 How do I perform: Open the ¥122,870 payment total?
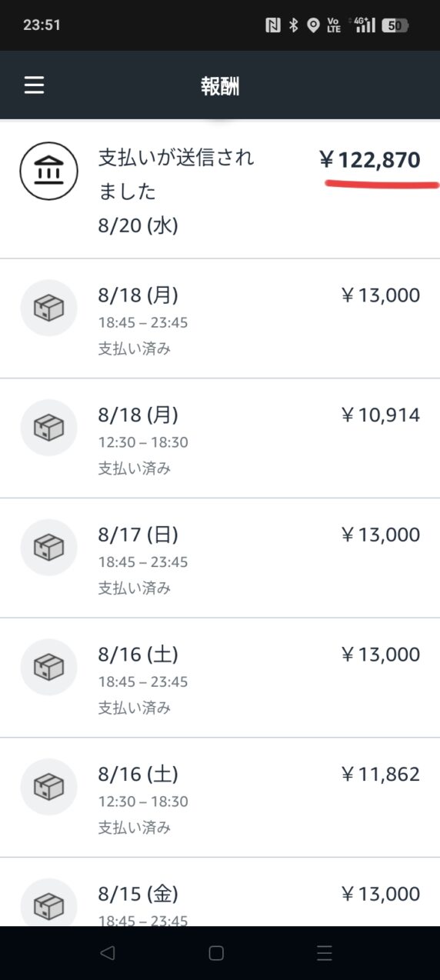370,160
